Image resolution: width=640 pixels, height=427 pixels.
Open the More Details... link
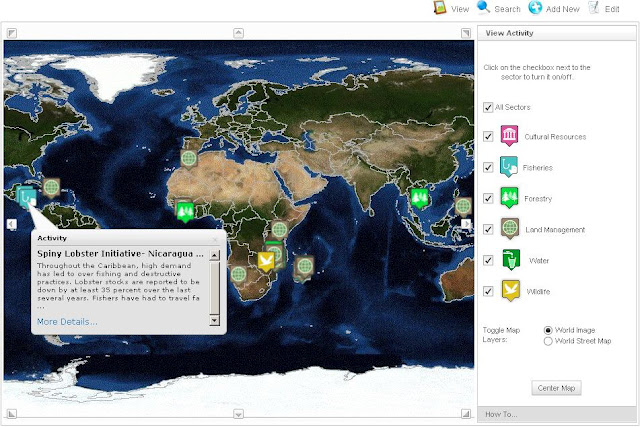point(67,321)
